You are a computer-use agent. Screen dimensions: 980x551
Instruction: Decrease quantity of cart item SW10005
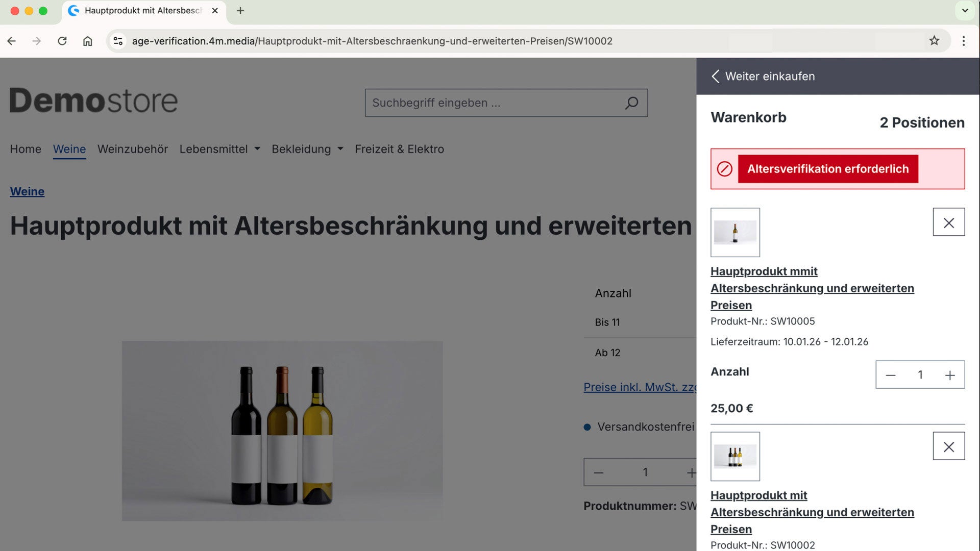(891, 375)
